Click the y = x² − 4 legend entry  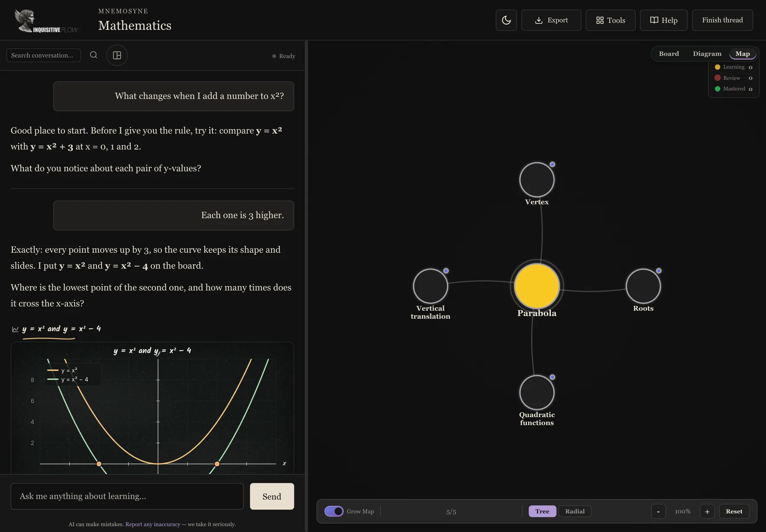68,379
